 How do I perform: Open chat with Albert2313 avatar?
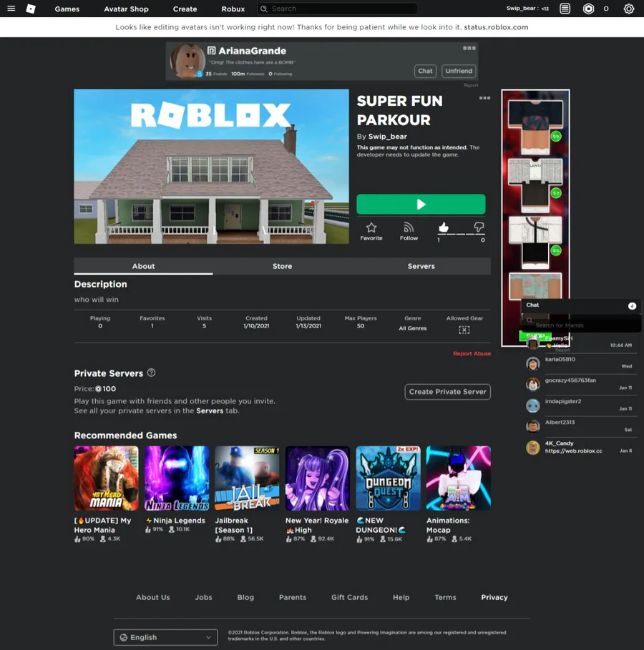click(x=533, y=426)
